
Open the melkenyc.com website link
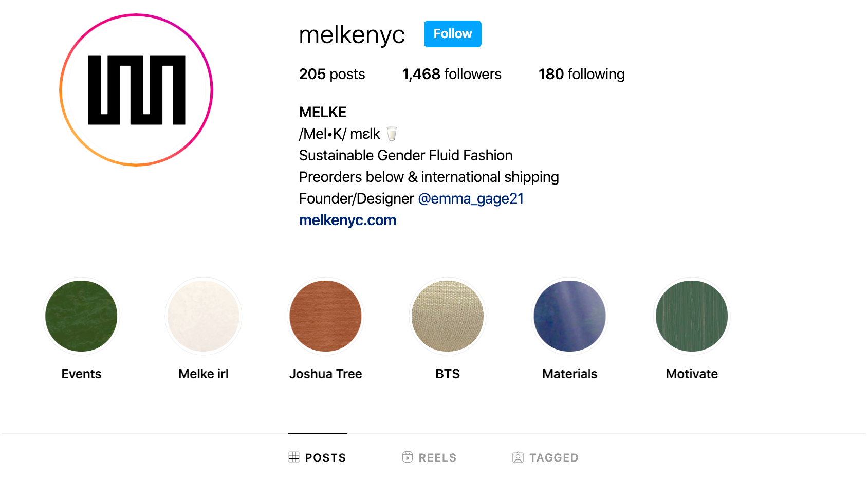click(347, 220)
